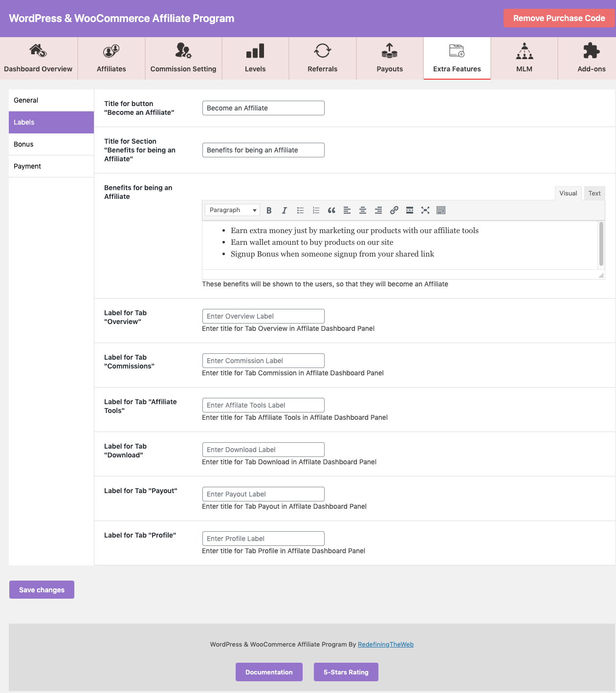Insert a numbered list

[x=316, y=210]
